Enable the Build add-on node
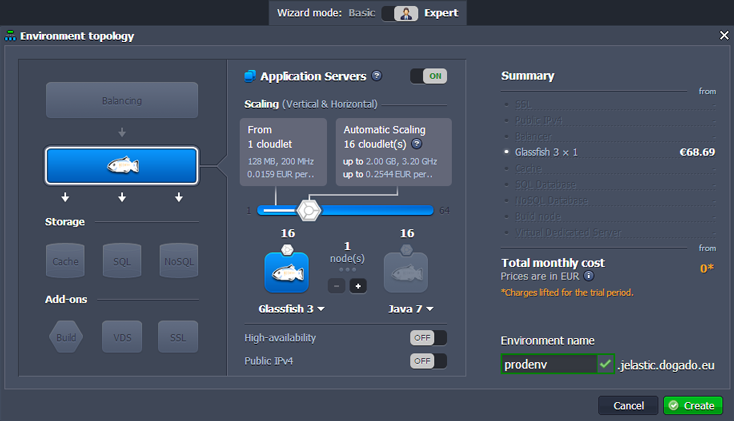This screenshot has width=734, height=421. [x=66, y=337]
